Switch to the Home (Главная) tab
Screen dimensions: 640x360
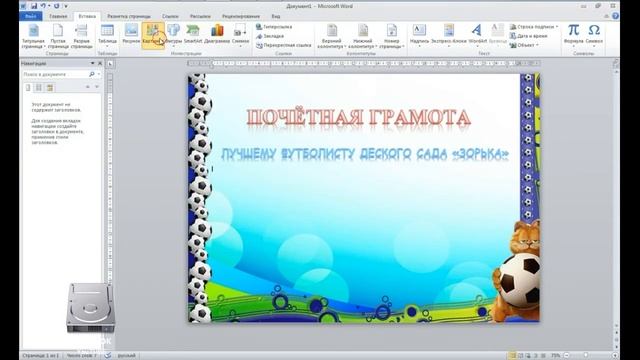(58, 16)
